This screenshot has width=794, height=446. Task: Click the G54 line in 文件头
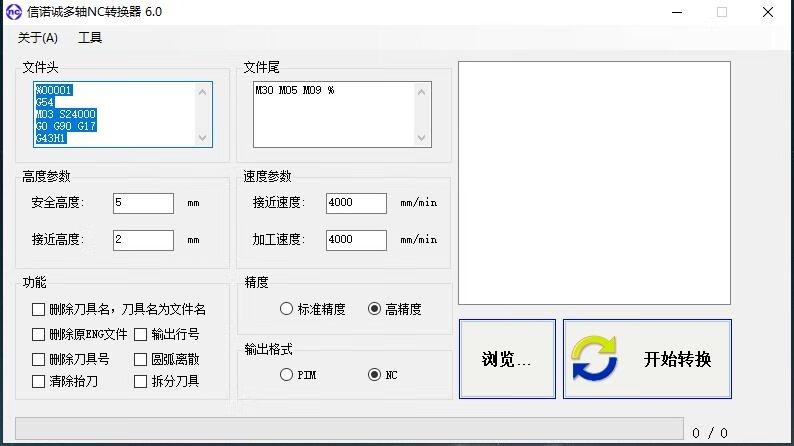point(45,102)
